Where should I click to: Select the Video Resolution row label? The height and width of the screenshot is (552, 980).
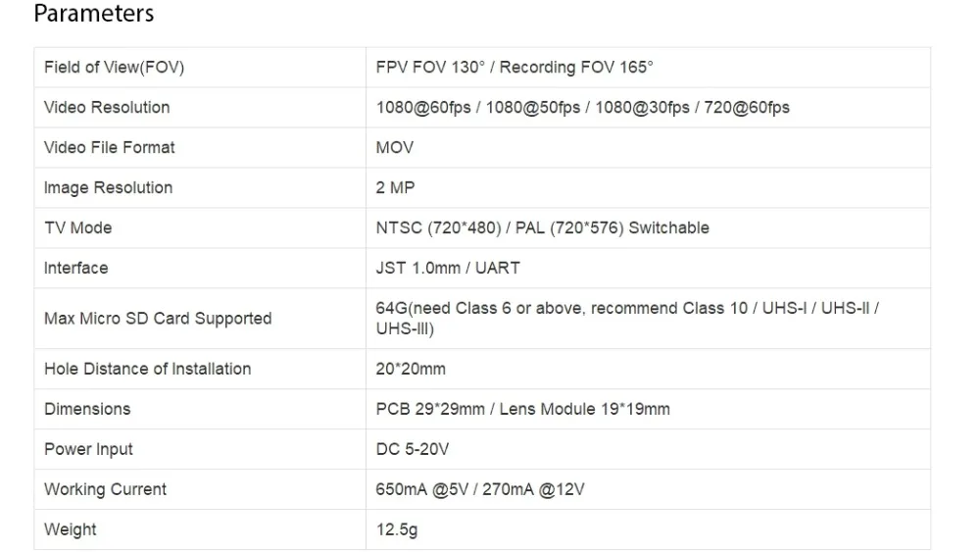tap(107, 108)
